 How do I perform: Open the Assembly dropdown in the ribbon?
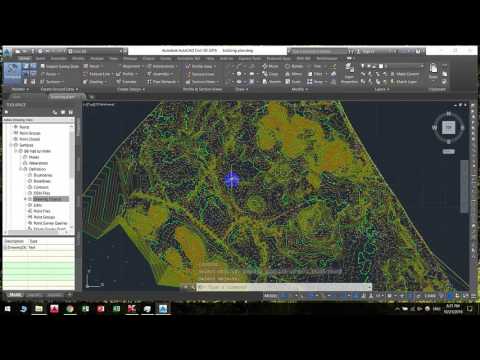pos(160,74)
